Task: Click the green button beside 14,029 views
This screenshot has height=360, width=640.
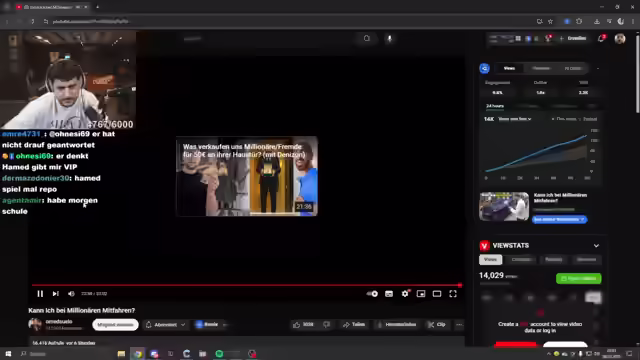Action: (578, 278)
